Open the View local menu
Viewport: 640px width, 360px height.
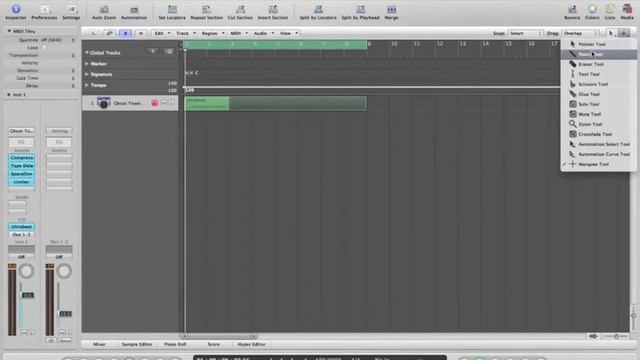pyautogui.click(x=289, y=33)
